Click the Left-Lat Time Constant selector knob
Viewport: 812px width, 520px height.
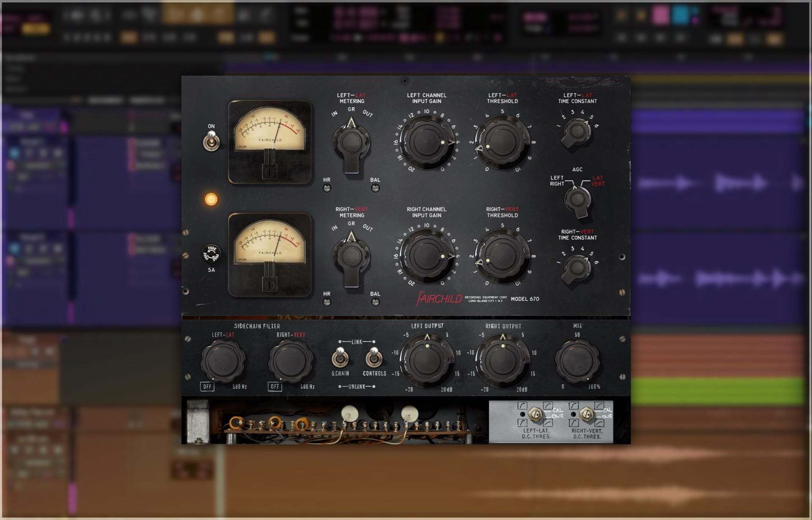[577, 131]
